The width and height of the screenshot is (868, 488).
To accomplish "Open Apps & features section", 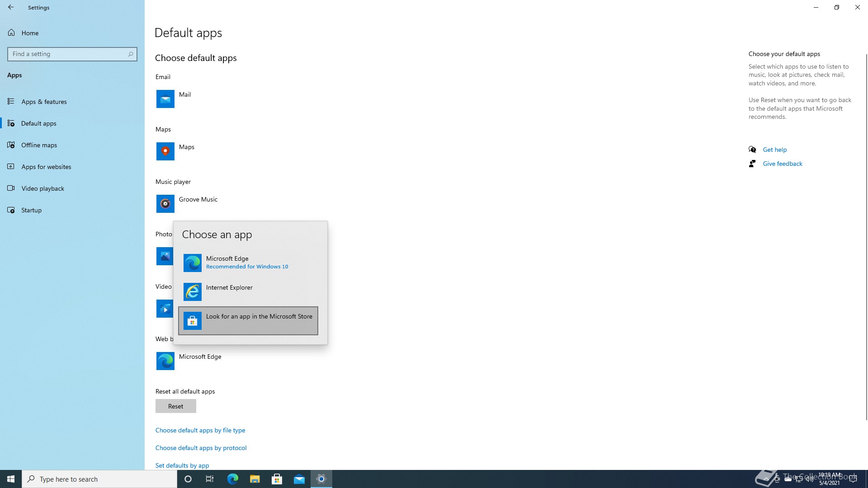I will coord(72,101).
